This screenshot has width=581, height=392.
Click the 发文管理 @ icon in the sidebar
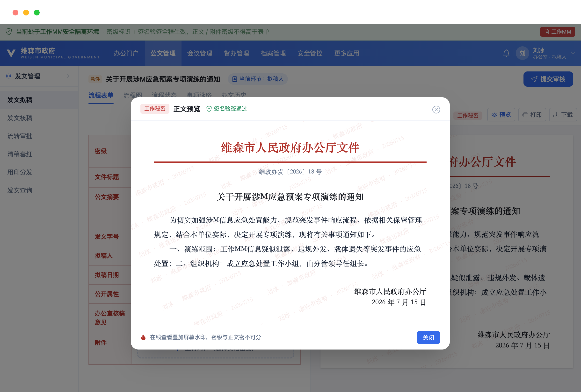pos(8,76)
